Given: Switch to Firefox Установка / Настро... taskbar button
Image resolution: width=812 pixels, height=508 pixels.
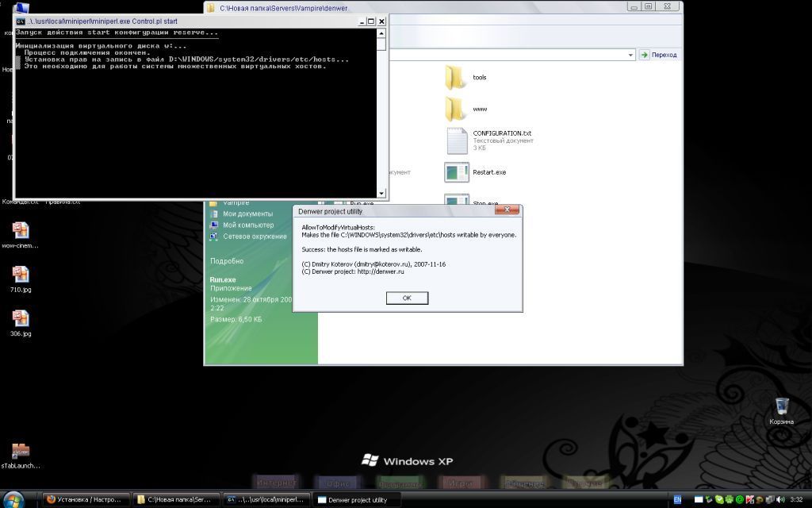Looking at the screenshot, I should [x=86, y=500].
